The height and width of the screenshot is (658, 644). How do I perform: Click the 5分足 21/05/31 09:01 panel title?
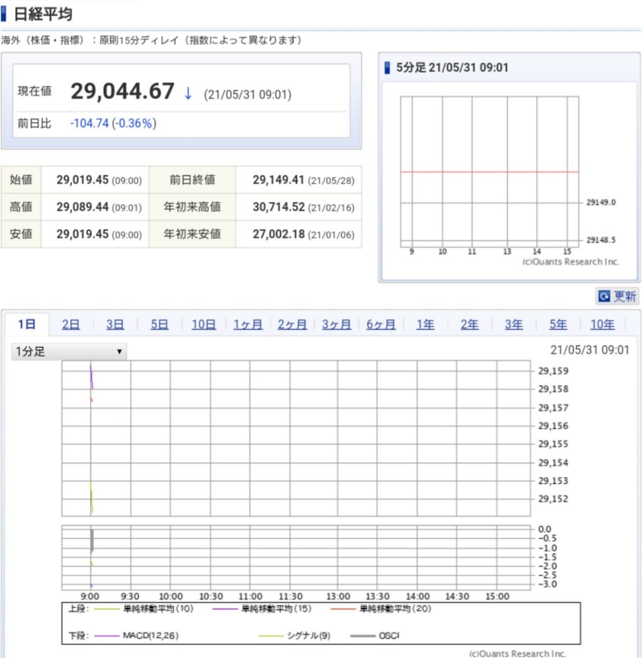coord(452,67)
